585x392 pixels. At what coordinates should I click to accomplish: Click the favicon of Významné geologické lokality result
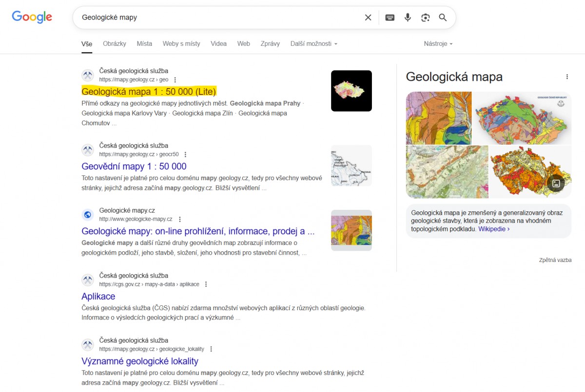pyautogui.click(x=88, y=345)
